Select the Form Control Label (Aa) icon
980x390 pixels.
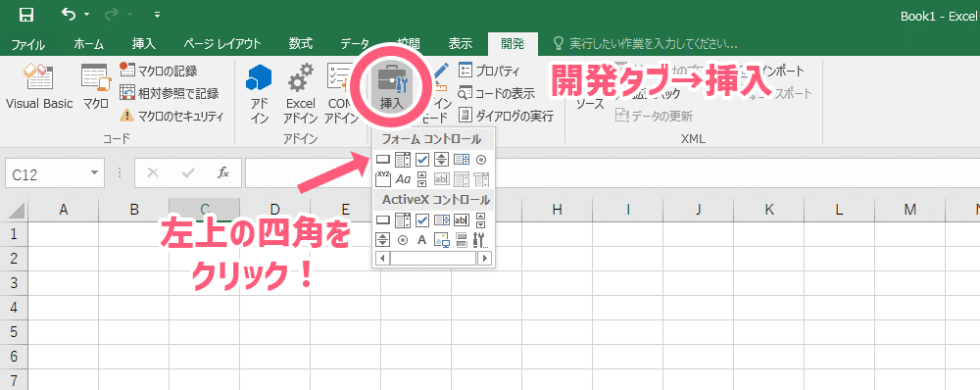[403, 179]
